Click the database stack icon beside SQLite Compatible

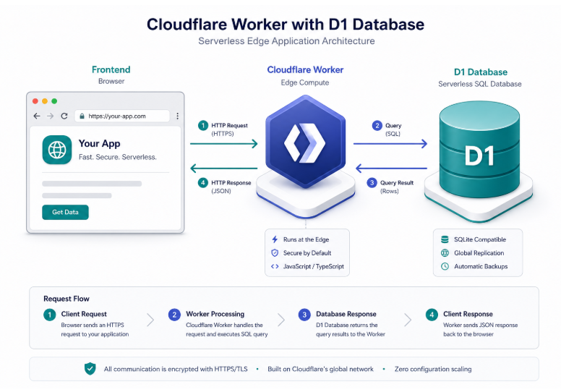(x=445, y=239)
